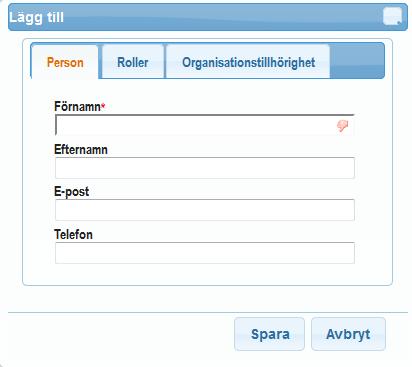
Task: Select the Person tab
Action: click(65, 62)
